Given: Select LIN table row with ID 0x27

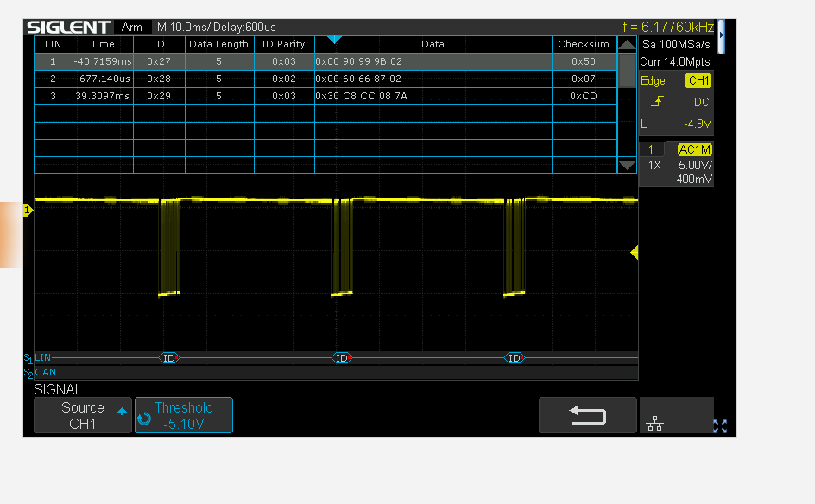Looking at the screenshot, I should point(325,61).
